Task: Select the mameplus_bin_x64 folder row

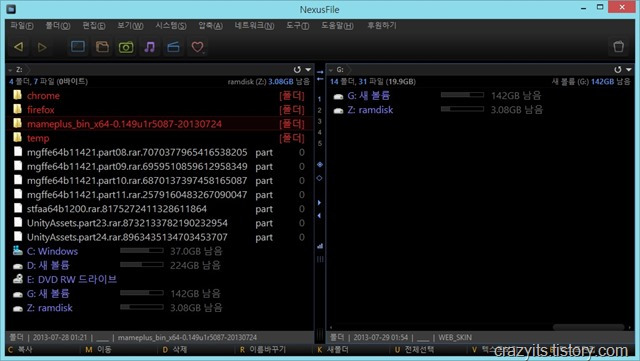Action: pyautogui.click(x=160, y=124)
